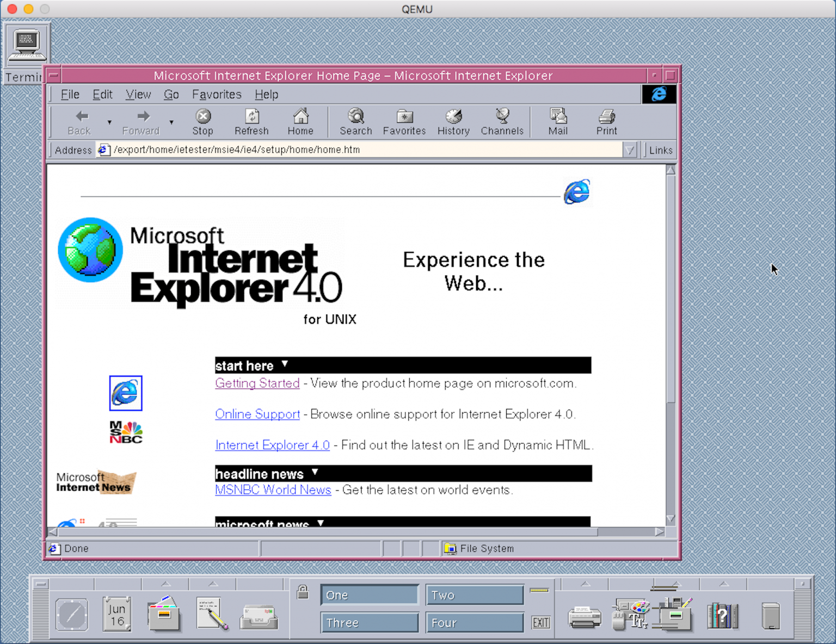This screenshot has width=836, height=644.
Task: Print the current page
Action: (606, 122)
